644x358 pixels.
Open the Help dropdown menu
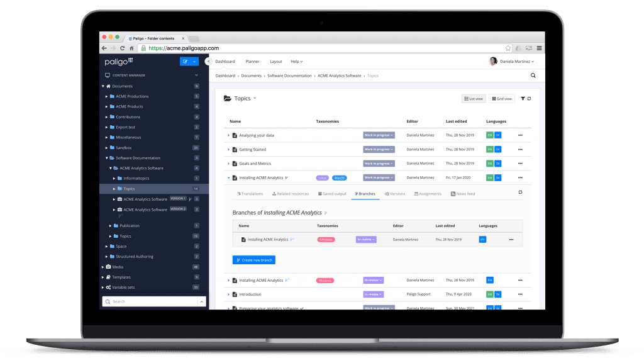click(x=296, y=62)
